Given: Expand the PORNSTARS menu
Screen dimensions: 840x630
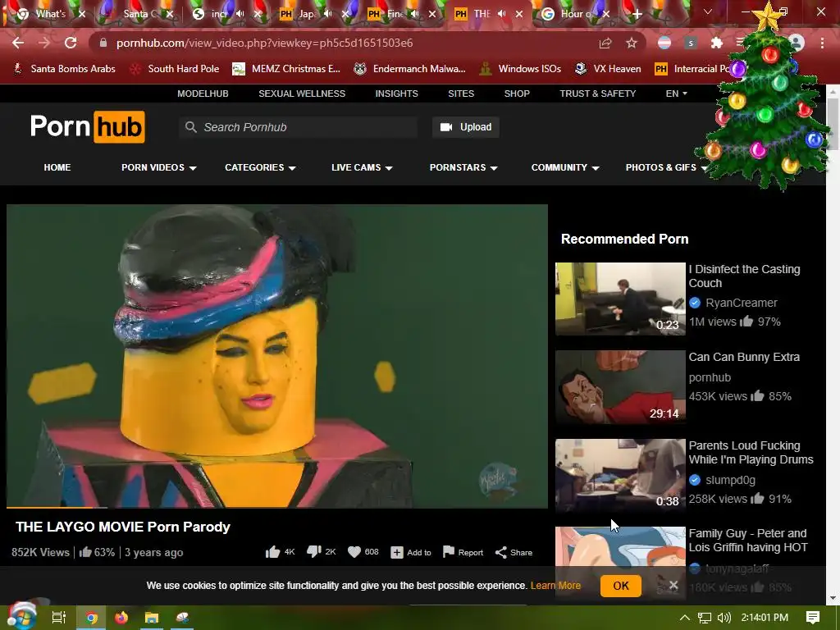Looking at the screenshot, I should pyautogui.click(x=463, y=167).
